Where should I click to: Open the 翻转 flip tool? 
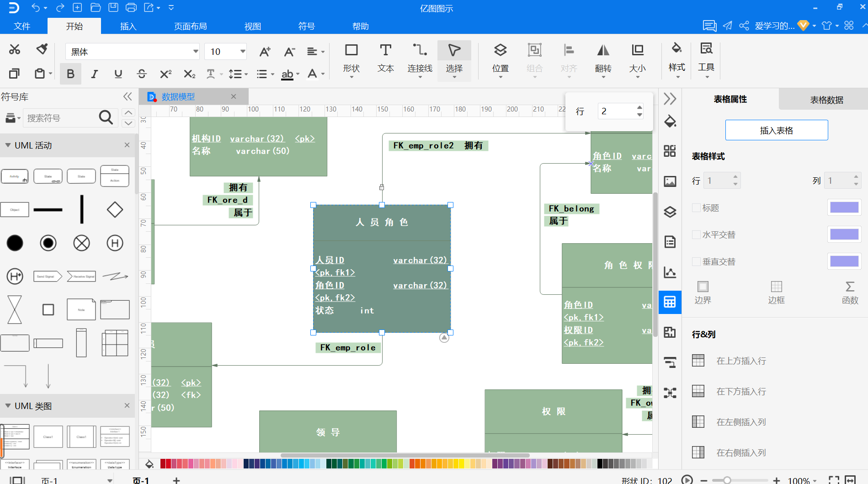603,61
